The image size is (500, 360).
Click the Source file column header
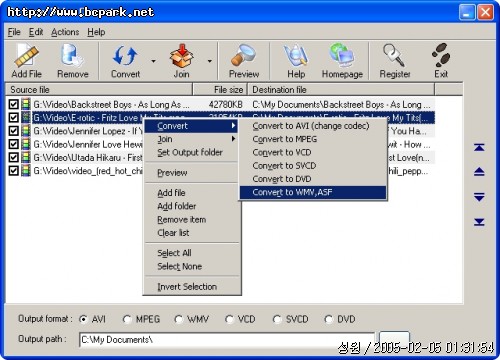point(99,90)
